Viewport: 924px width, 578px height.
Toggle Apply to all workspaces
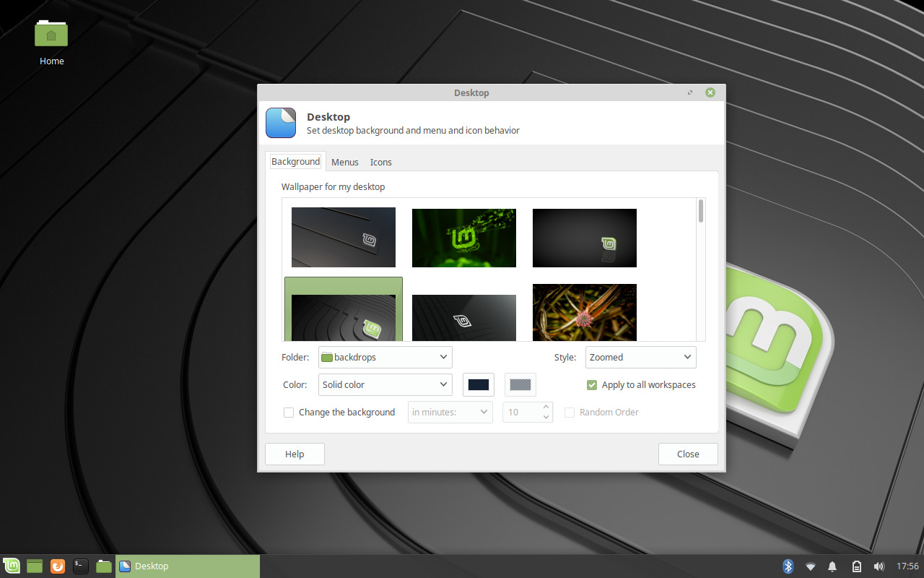pyautogui.click(x=592, y=384)
